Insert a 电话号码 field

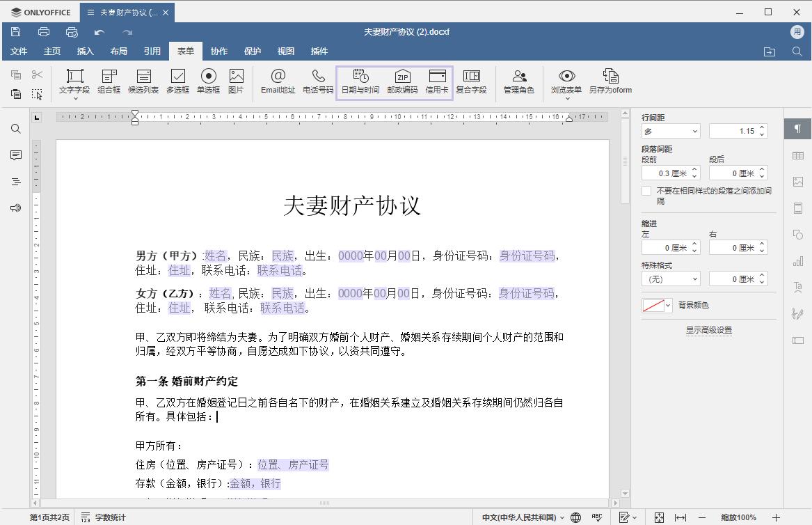[x=319, y=81]
